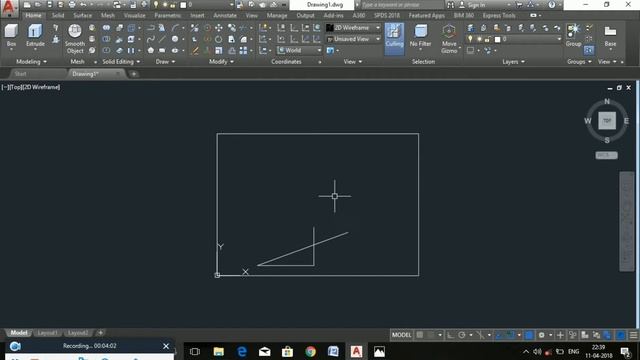The width and height of the screenshot is (640, 360).
Task: Select the Line tool in Draw panel
Action: click(162, 39)
